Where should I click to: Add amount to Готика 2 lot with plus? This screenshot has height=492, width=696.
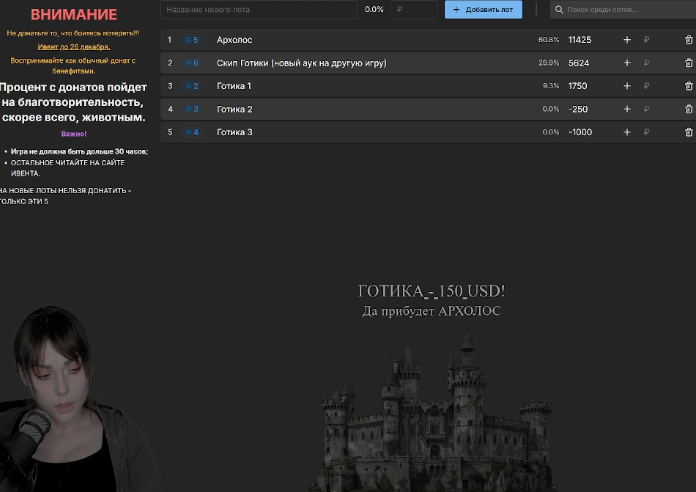(627, 109)
